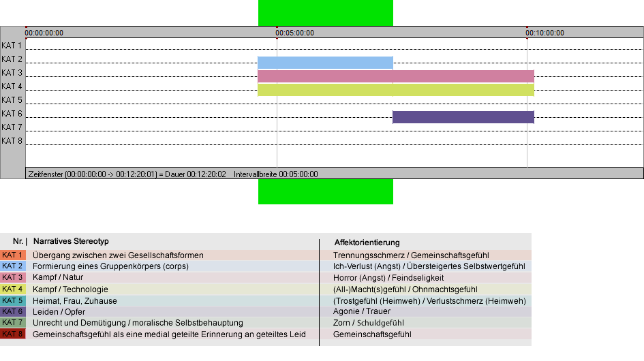The image size is (644, 361).
Task: Click 'Ich-Verlust (Angst) / Übersteigertes Selbstwertgefühl'
Action: 429,266
